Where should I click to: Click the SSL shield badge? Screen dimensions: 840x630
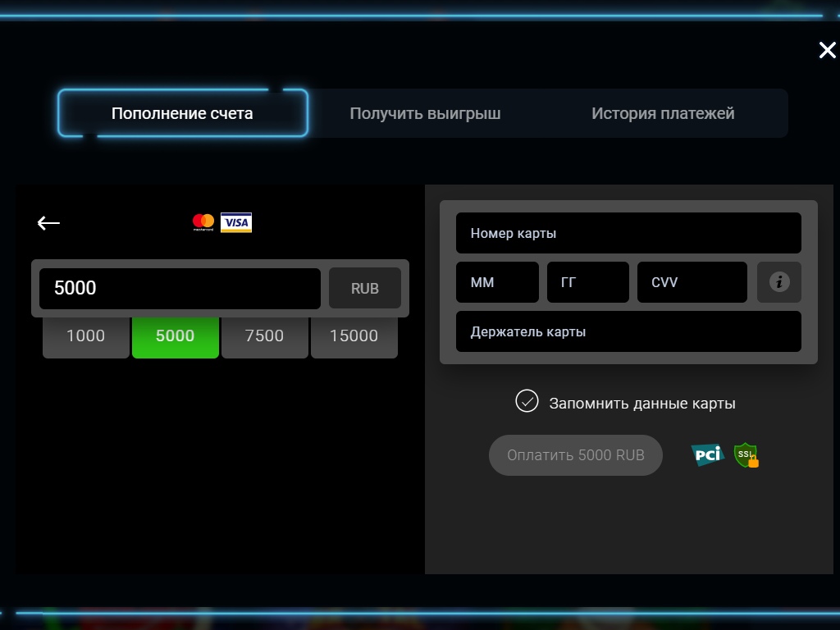[746, 455]
